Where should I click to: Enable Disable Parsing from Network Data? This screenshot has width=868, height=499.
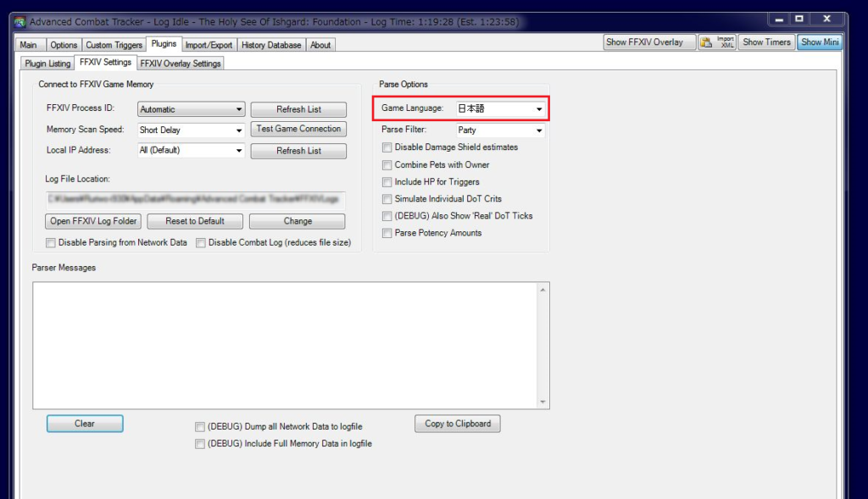[x=51, y=243]
